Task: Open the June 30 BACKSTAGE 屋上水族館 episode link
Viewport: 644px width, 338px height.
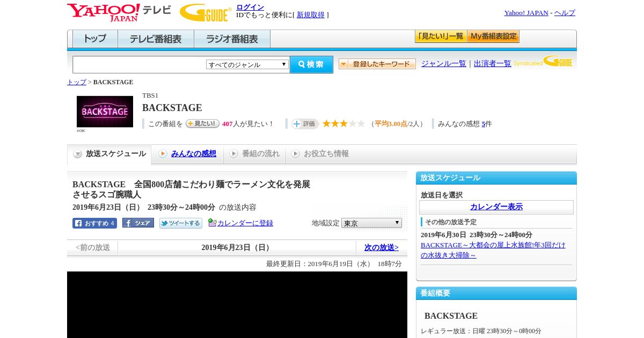Action: (x=493, y=250)
